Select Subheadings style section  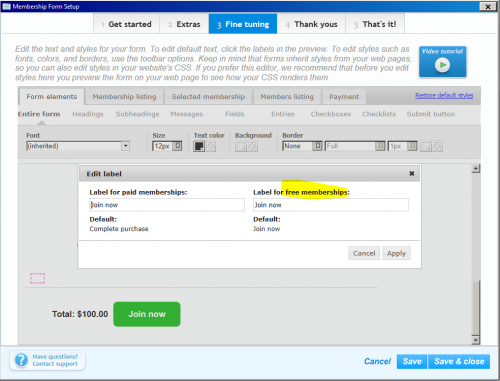[x=137, y=114]
